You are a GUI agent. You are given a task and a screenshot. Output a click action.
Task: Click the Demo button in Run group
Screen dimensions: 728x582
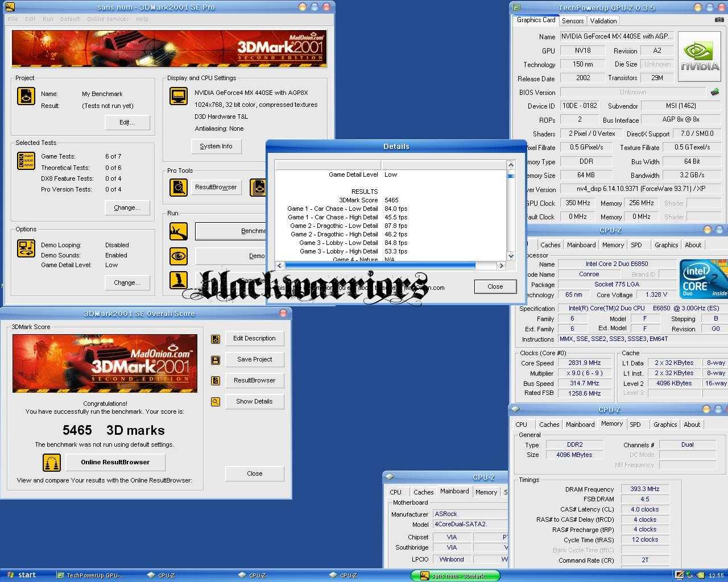point(230,256)
